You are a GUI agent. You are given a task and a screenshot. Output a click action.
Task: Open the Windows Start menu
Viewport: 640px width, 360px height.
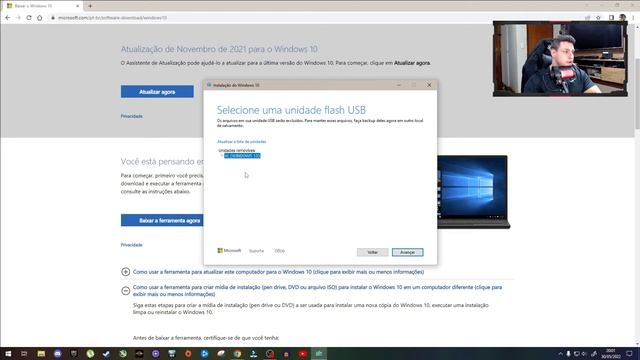point(8,353)
